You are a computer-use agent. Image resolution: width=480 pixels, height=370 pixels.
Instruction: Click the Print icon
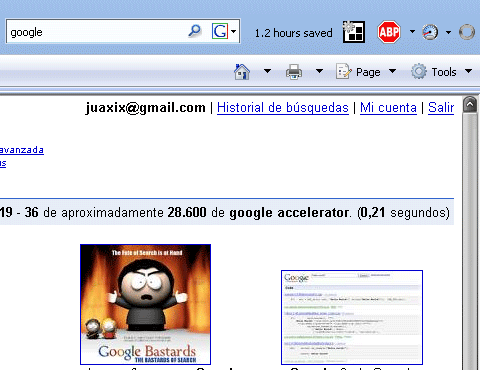click(294, 72)
